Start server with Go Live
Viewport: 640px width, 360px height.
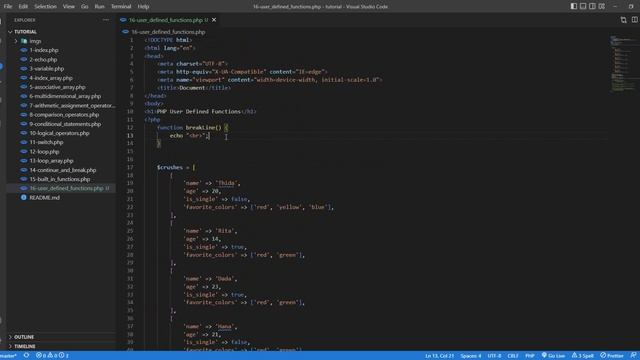tap(553, 356)
